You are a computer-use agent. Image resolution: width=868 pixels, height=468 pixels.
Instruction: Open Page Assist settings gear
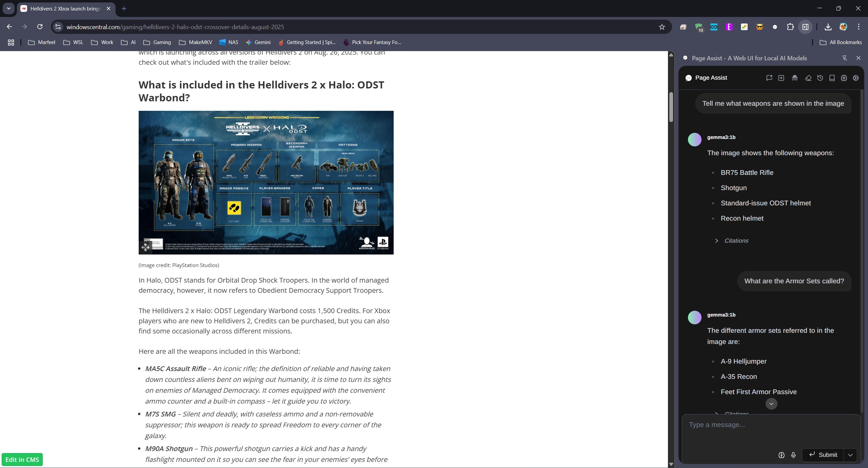pyautogui.click(x=856, y=78)
